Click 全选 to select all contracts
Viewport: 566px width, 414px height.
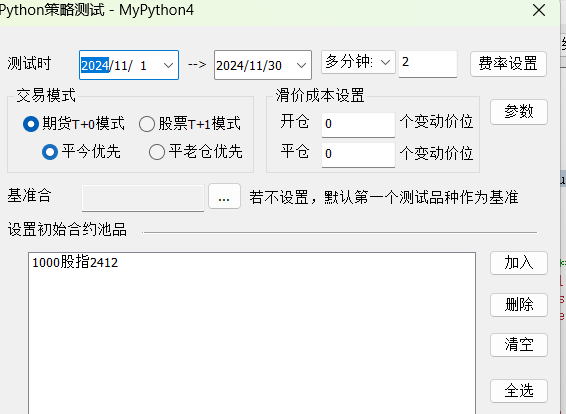[519, 391]
